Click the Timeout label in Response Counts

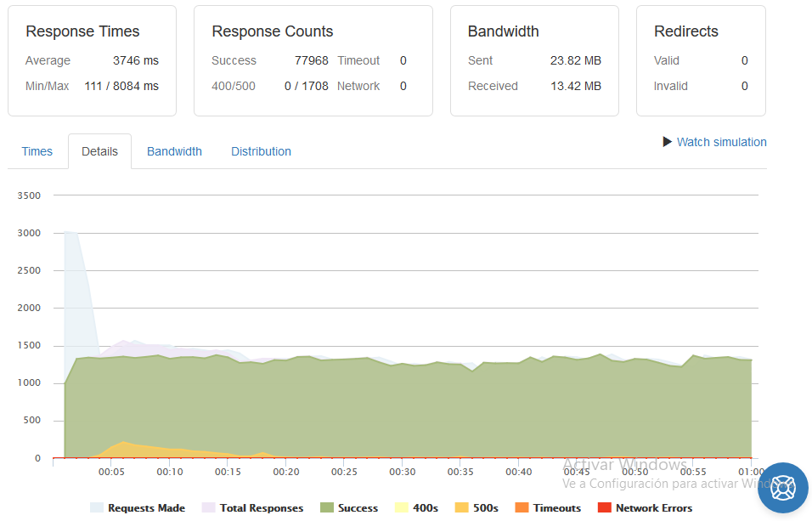[x=358, y=60]
